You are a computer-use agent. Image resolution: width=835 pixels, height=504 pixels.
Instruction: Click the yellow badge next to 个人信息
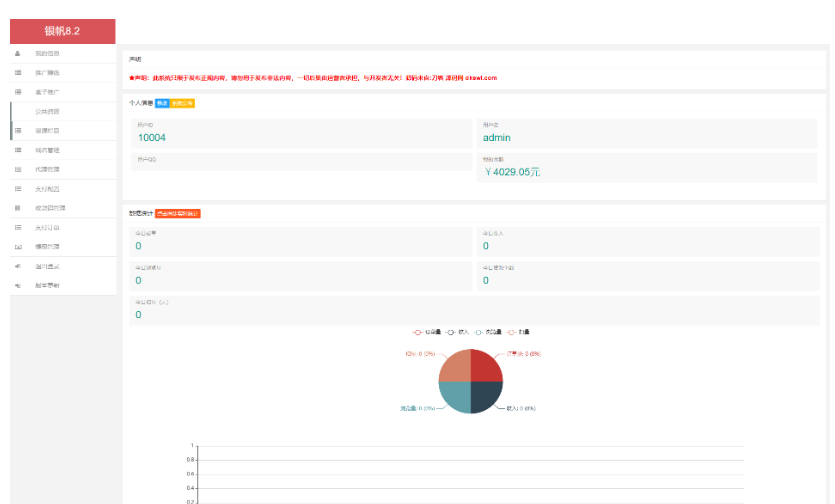coord(182,102)
